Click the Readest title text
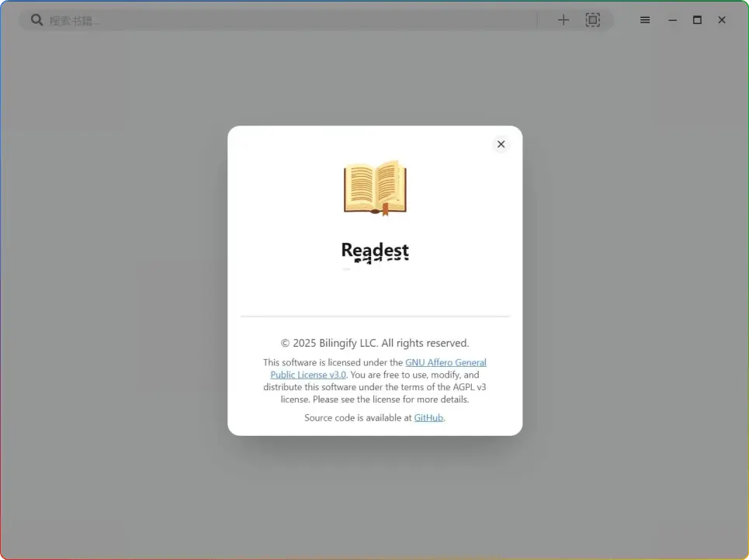Image resolution: width=749 pixels, height=560 pixels. 375,251
